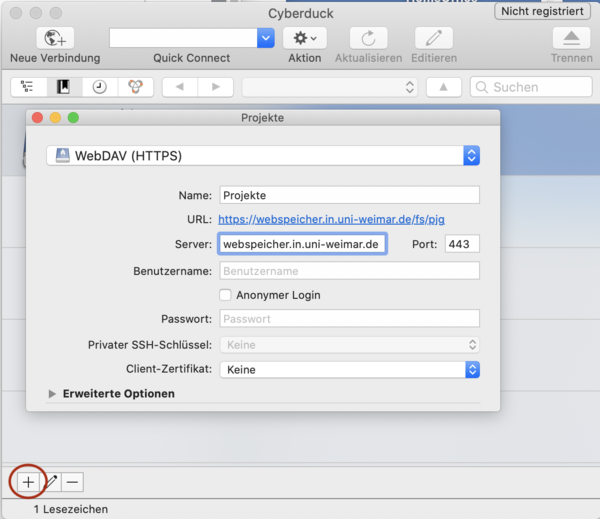Click the green zoom button on the Projekte dialog
Image resolution: width=600 pixels, height=519 pixels.
[73, 118]
